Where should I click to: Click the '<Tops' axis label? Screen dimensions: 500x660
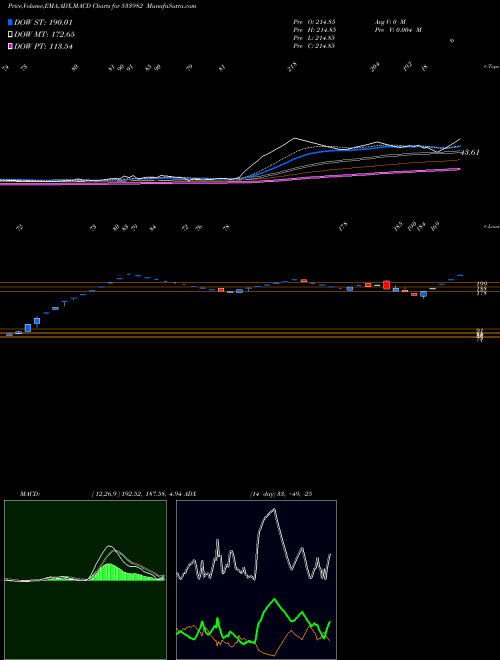pyautogui.click(x=492, y=67)
